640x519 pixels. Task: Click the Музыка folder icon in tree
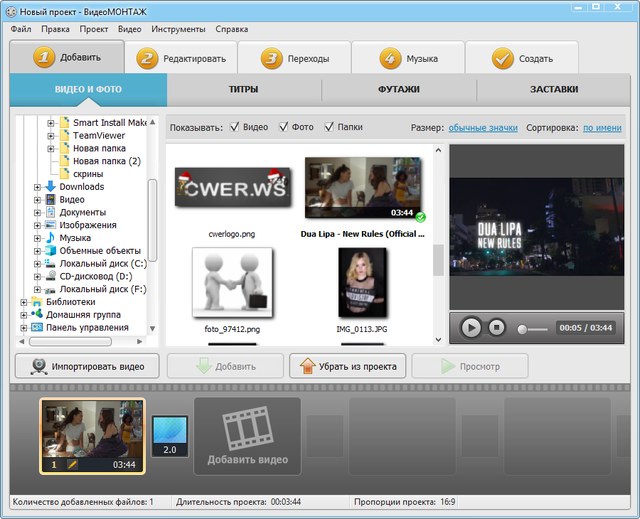[50, 238]
